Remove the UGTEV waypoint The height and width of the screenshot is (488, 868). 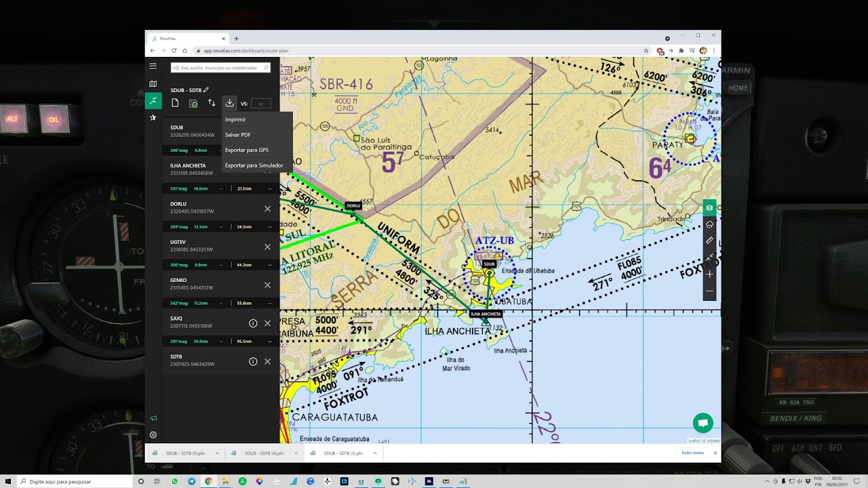[267, 247]
